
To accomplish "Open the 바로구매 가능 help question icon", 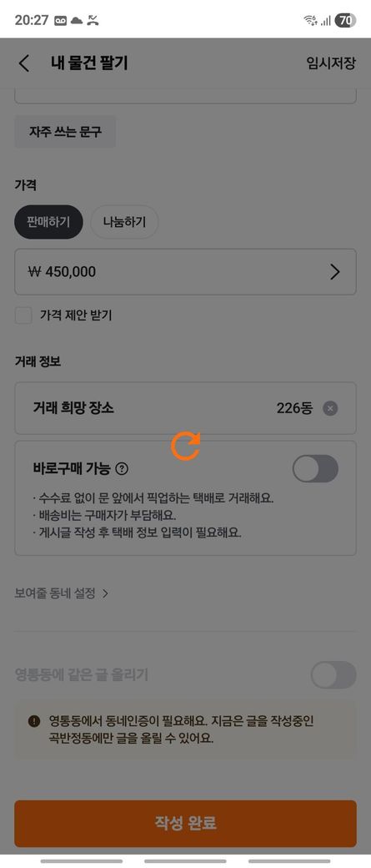I will click(x=123, y=469).
